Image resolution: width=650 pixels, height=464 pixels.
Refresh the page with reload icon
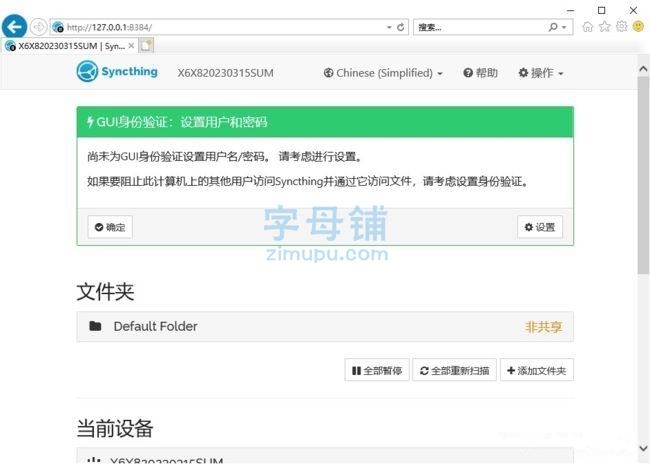[x=400, y=27]
